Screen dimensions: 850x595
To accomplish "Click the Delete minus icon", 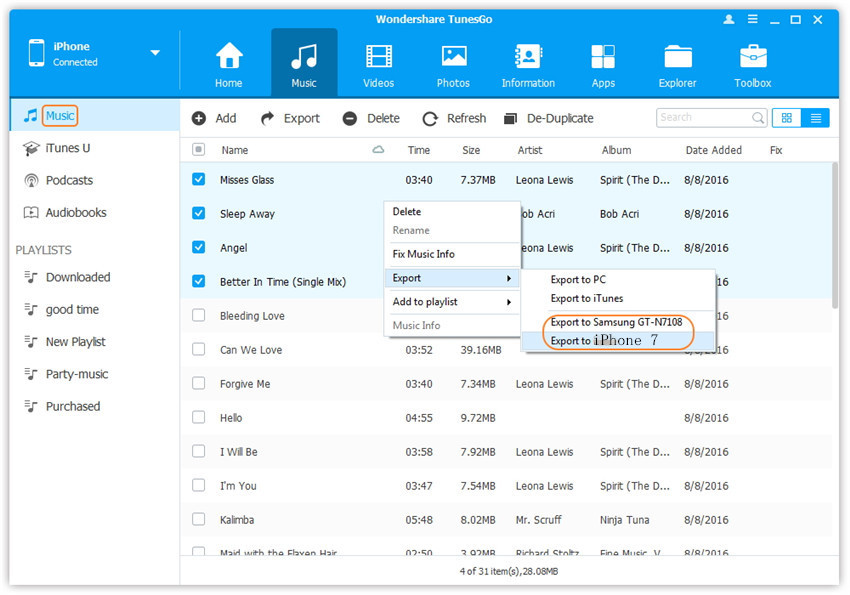I will point(350,118).
